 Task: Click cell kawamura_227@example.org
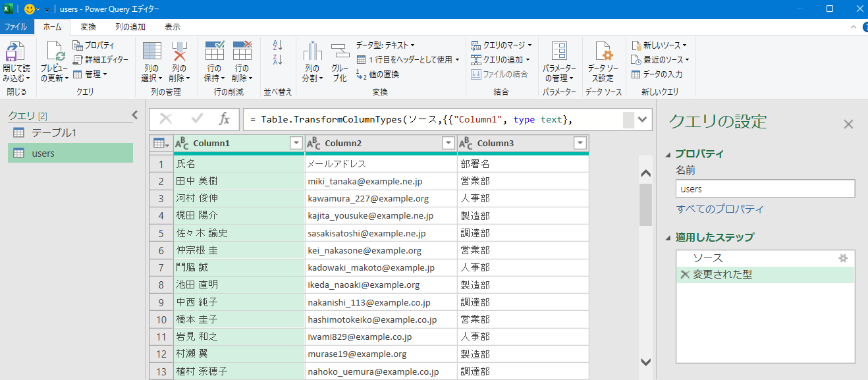click(x=381, y=198)
